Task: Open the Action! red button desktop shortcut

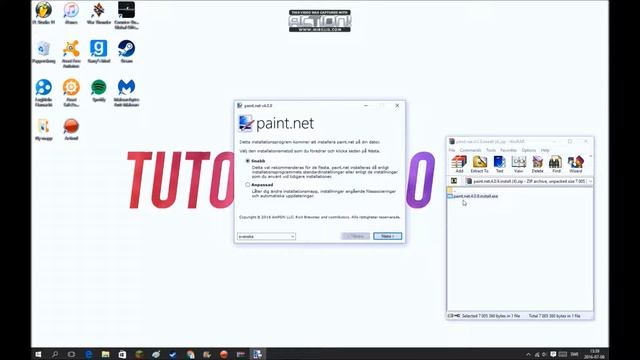Action: [71, 129]
